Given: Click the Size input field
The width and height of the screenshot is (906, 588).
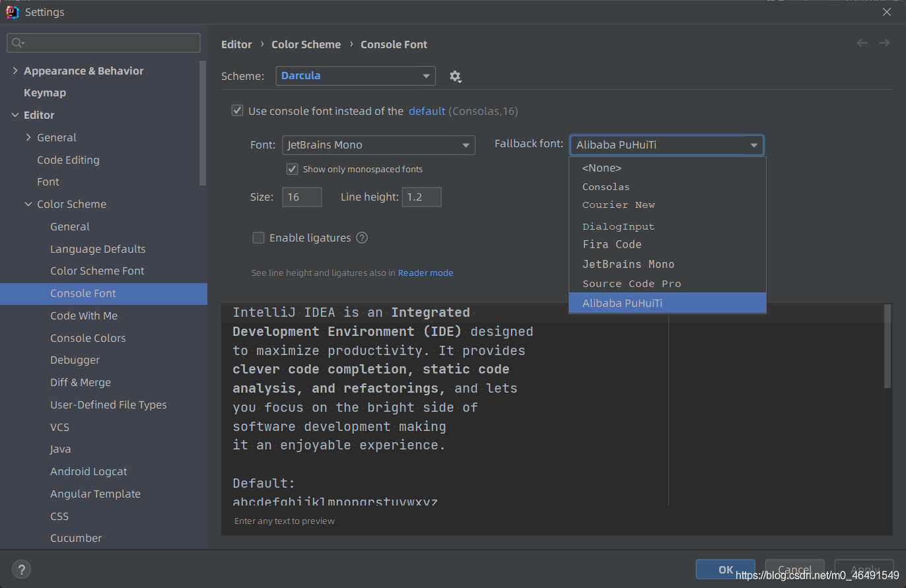Looking at the screenshot, I should coord(302,197).
